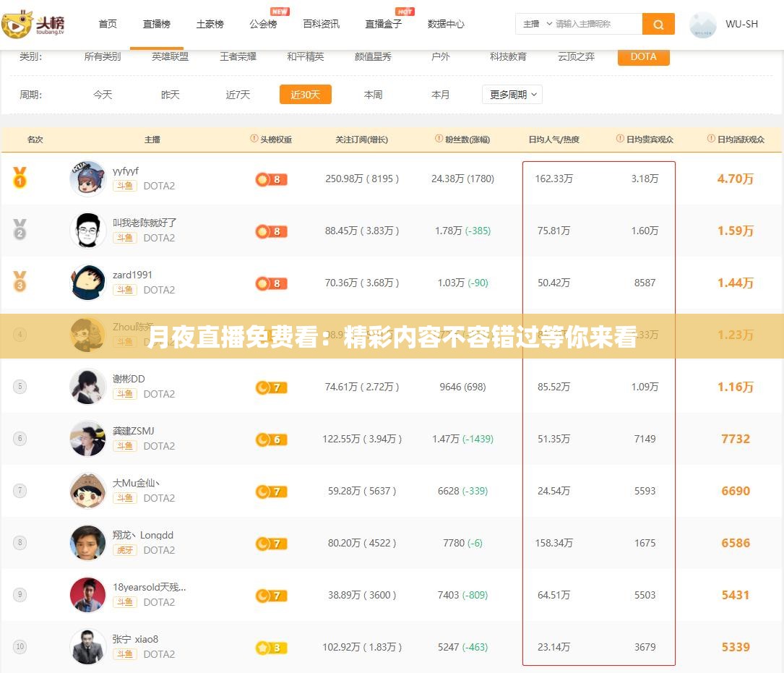Viewport: 784px width, 673px height.
Task: Choose the 今天 period filter
Action: click(x=103, y=94)
